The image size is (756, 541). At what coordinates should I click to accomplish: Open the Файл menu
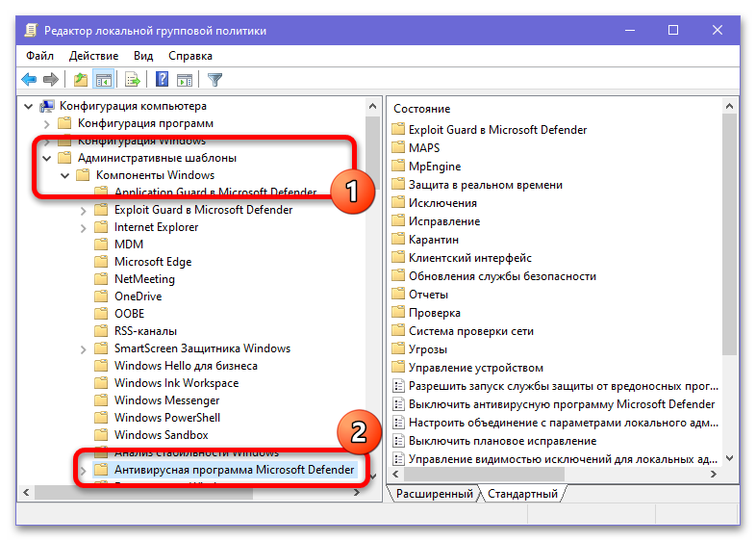pos(39,56)
